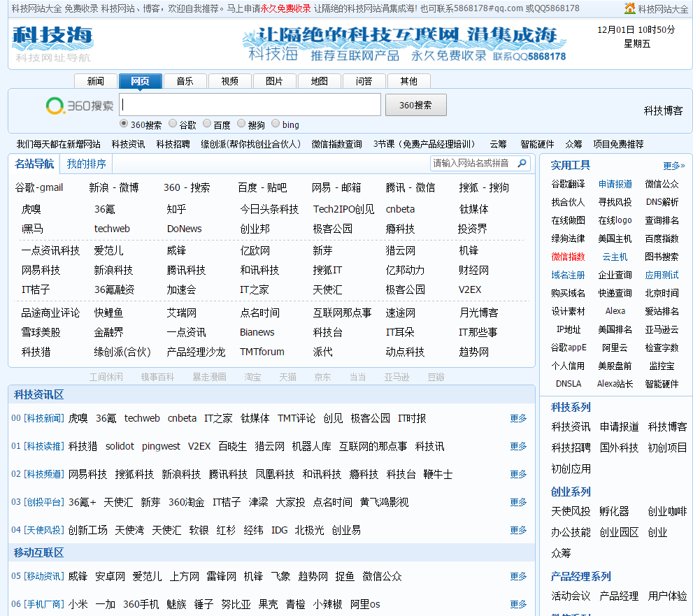Open the 创新工场 link in 天使风投

(x=87, y=530)
